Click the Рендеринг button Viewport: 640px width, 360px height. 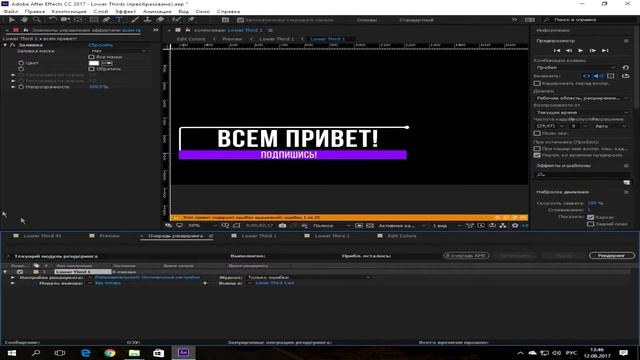point(611,256)
